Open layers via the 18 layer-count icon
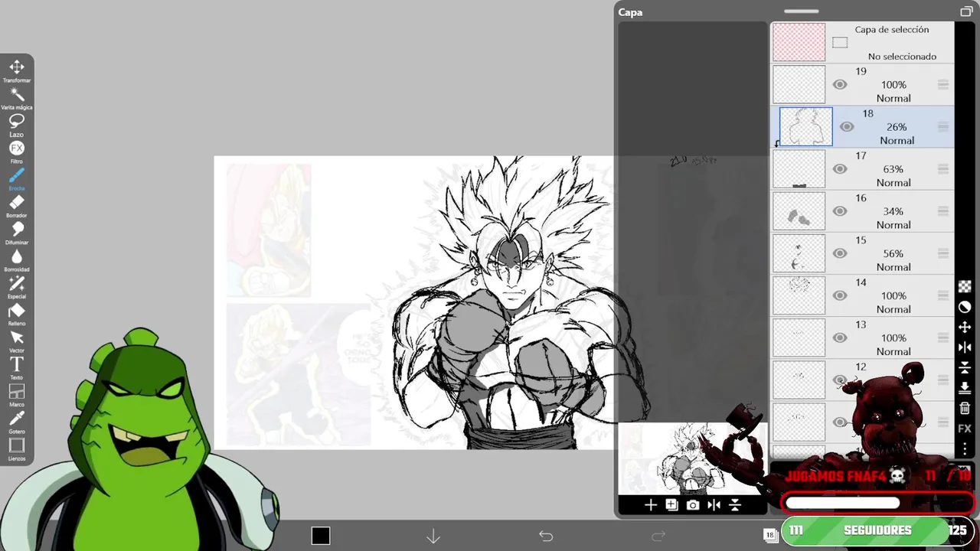The image size is (980, 551). click(x=770, y=535)
